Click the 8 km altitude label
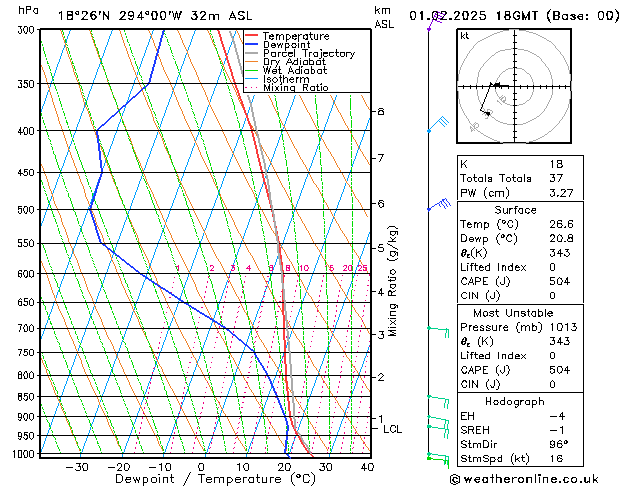The width and height of the screenshot is (629, 486). pos(380,111)
